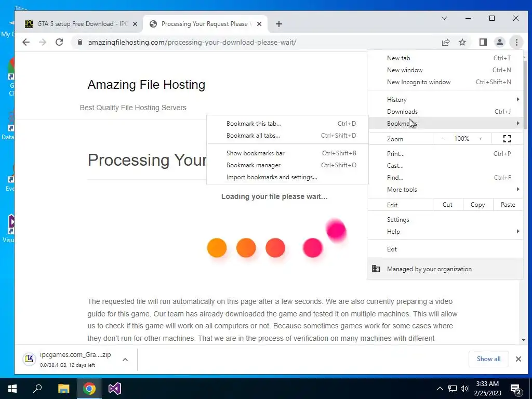Viewport: 532px width, 399px height.
Task: Decrease zoom with minus button
Action: click(x=443, y=139)
